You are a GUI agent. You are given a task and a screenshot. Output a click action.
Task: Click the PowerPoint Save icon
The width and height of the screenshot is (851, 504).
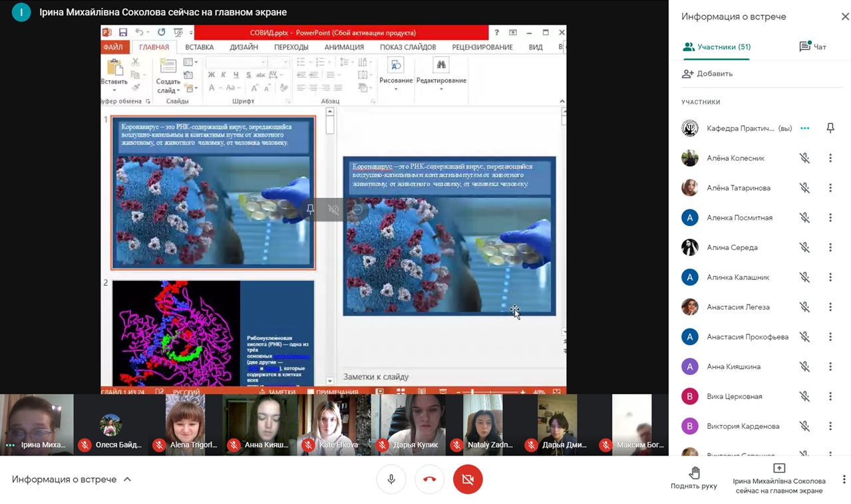(123, 32)
